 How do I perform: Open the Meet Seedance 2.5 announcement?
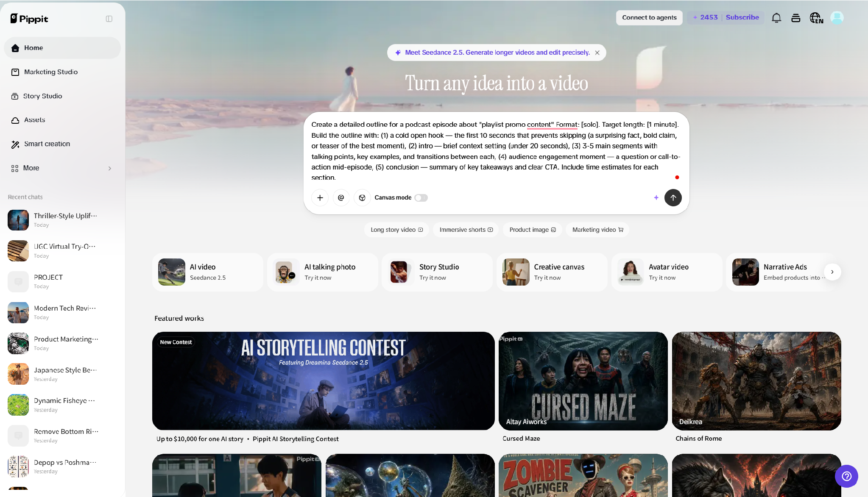(x=497, y=53)
